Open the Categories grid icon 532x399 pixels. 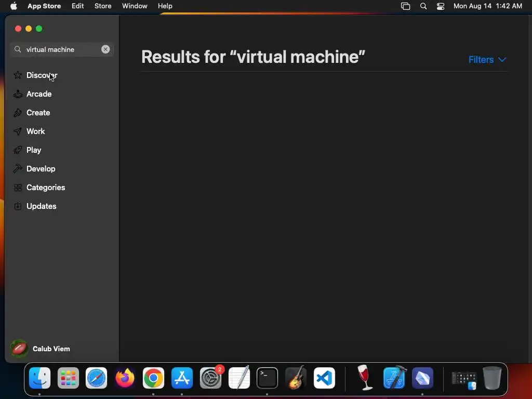(x=18, y=187)
